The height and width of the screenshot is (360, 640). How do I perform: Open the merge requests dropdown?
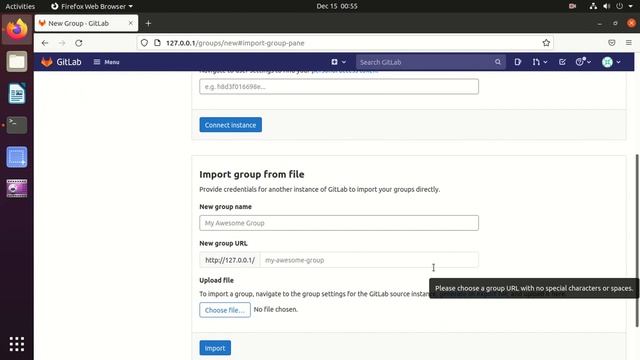tap(539, 62)
